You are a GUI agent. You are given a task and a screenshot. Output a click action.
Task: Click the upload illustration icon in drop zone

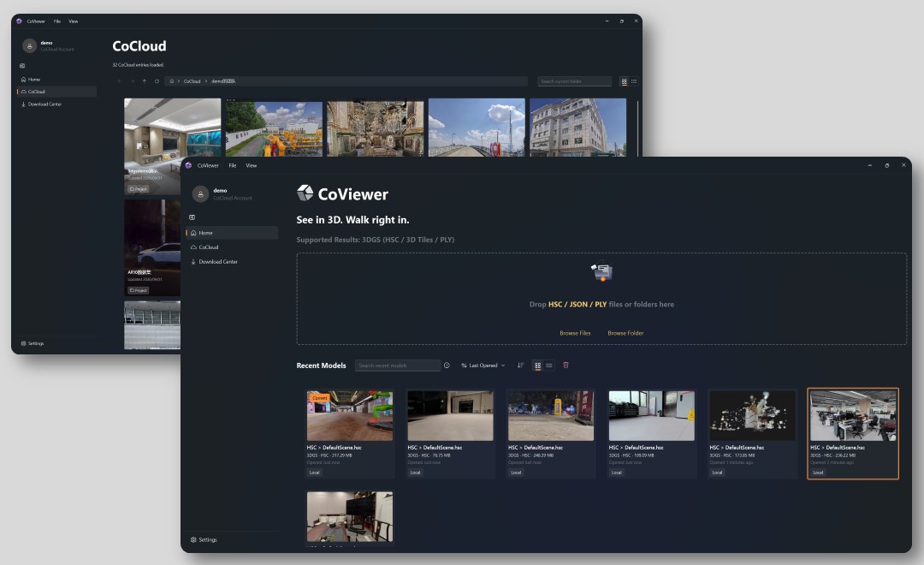point(601,271)
